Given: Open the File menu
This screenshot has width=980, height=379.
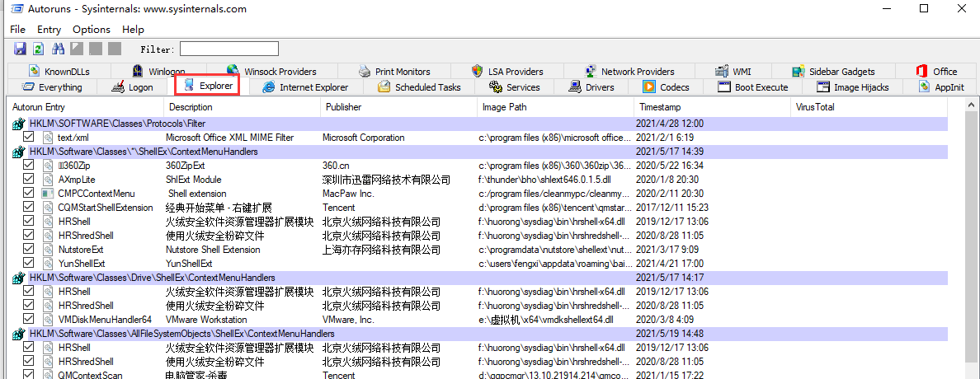Looking at the screenshot, I should click(17, 30).
